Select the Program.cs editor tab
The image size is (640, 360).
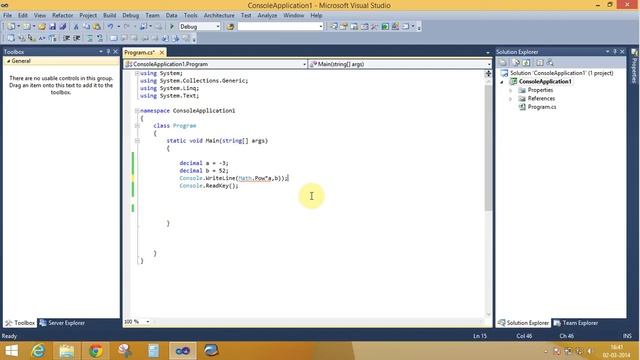click(x=140, y=53)
